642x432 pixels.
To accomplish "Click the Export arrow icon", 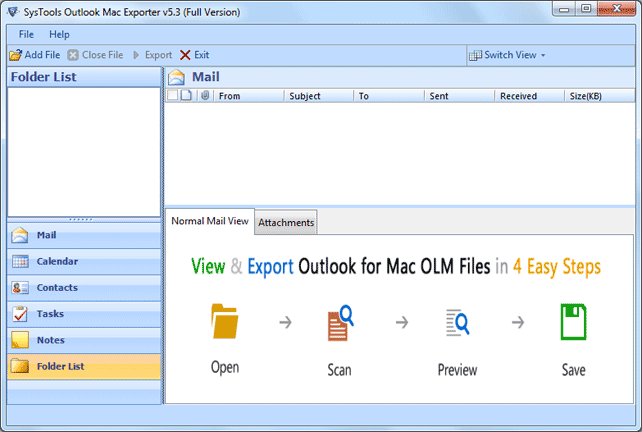I will [137, 55].
